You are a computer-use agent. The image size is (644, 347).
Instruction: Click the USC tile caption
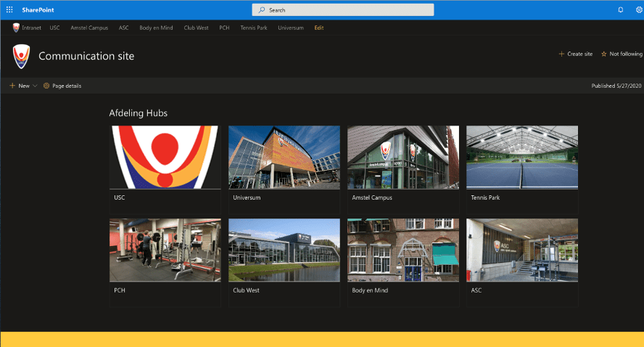(x=120, y=197)
